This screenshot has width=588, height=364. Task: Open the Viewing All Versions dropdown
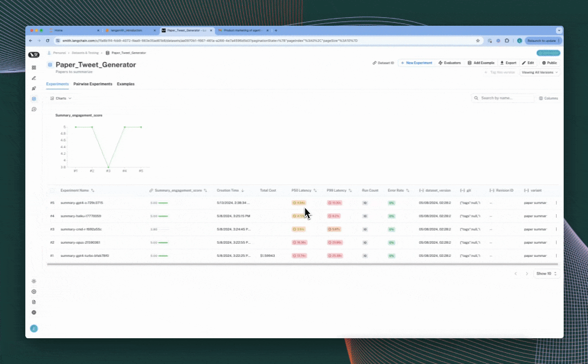(539, 72)
